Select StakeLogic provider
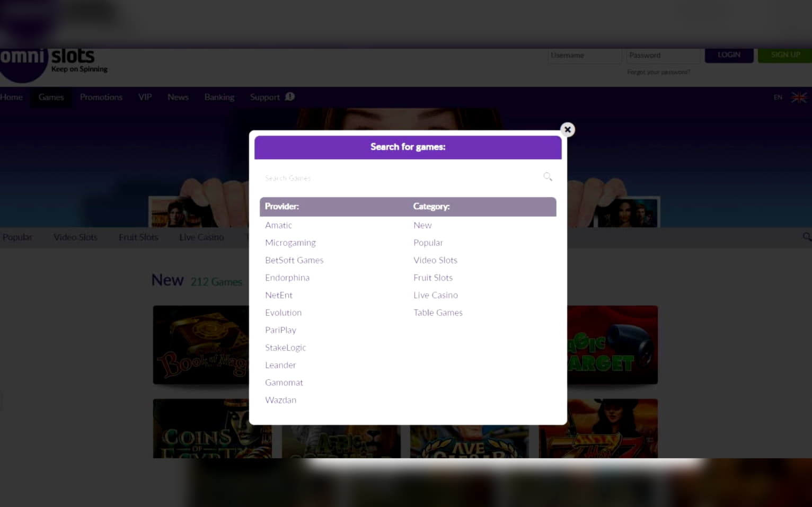The image size is (812, 507). tap(285, 348)
